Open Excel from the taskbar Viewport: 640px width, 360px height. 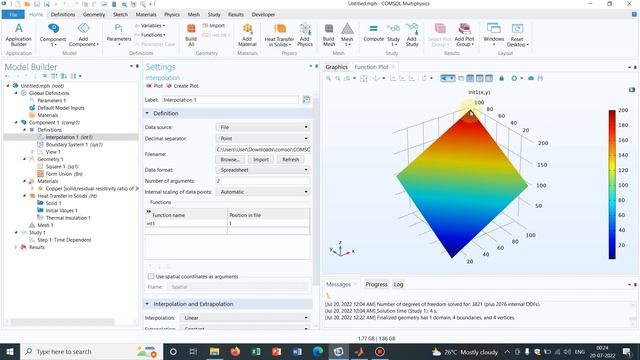tap(256, 351)
